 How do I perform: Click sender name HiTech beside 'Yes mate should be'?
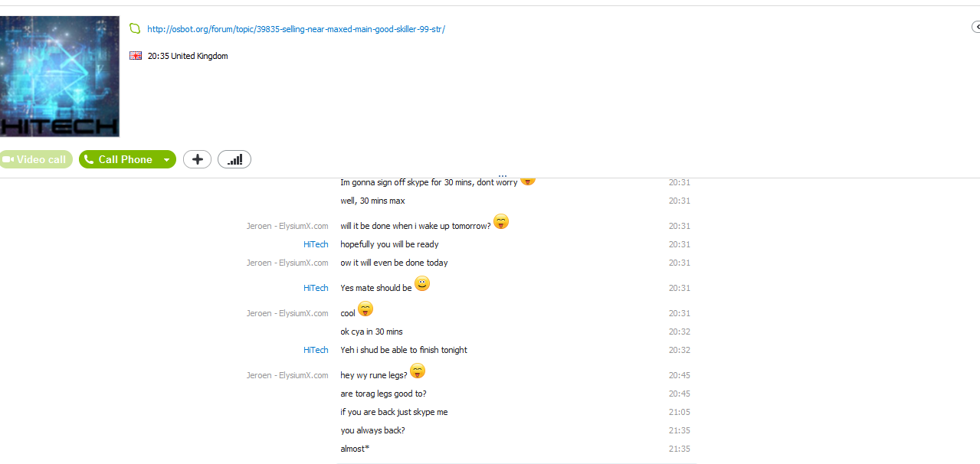click(x=316, y=288)
